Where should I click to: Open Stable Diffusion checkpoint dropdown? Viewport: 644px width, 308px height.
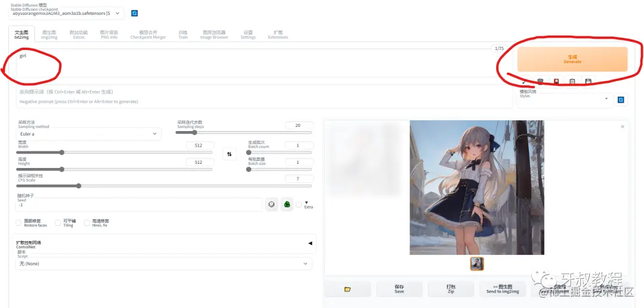pyautogui.click(x=66, y=13)
